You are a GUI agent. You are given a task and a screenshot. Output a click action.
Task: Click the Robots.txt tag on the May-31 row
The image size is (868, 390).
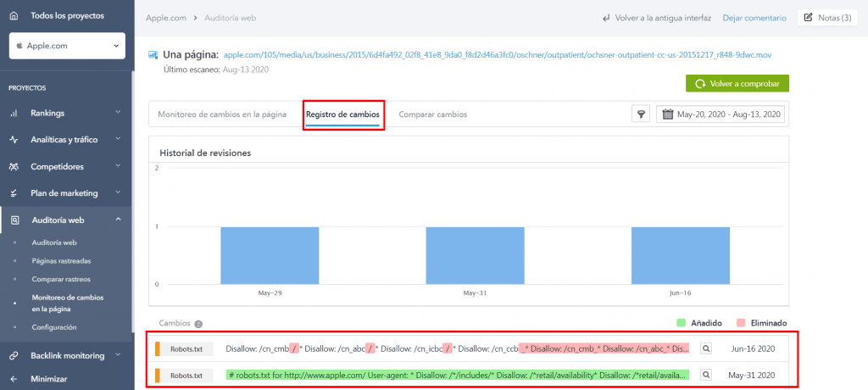click(186, 376)
